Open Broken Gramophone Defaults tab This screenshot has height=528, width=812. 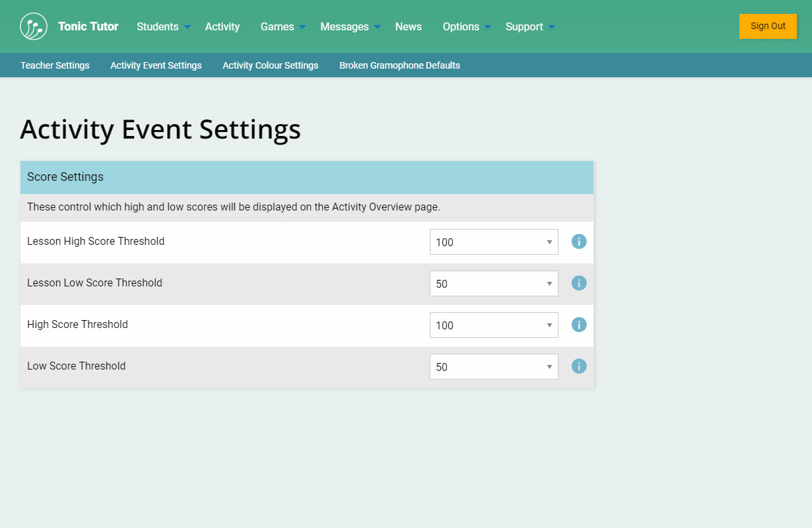(x=399, y=65)
